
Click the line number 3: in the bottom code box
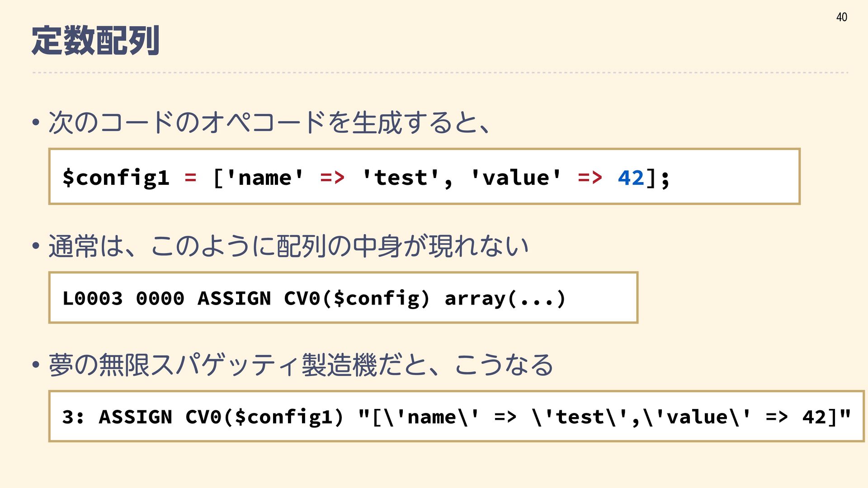pyautogui.click(x=73, y=417)
